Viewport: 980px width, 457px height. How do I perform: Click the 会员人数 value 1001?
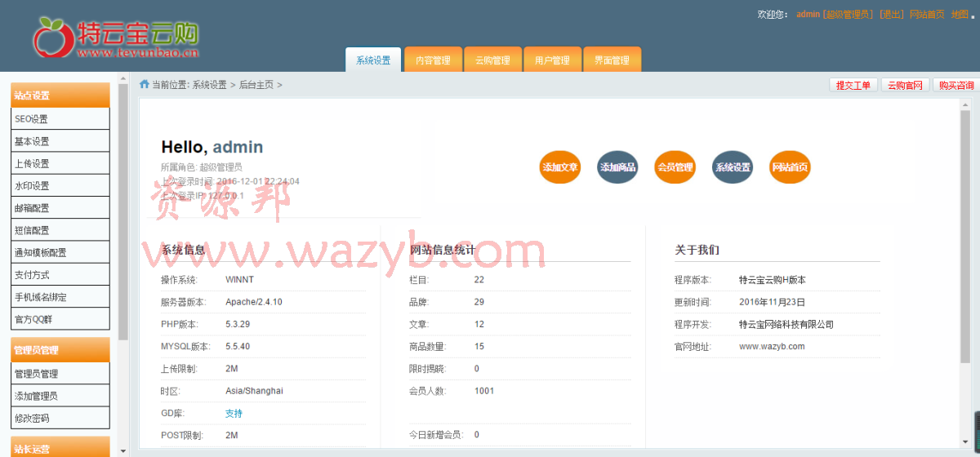[484, 391]
